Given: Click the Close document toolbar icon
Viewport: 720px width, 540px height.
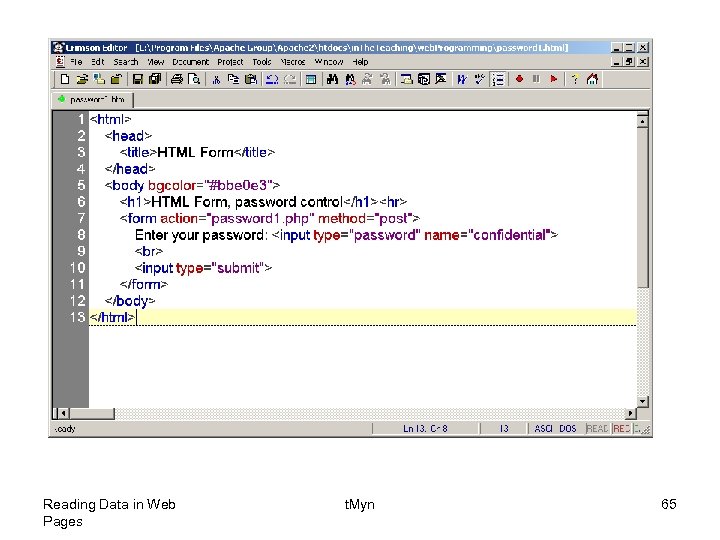Looking at the screenshot, I should 116,79.
